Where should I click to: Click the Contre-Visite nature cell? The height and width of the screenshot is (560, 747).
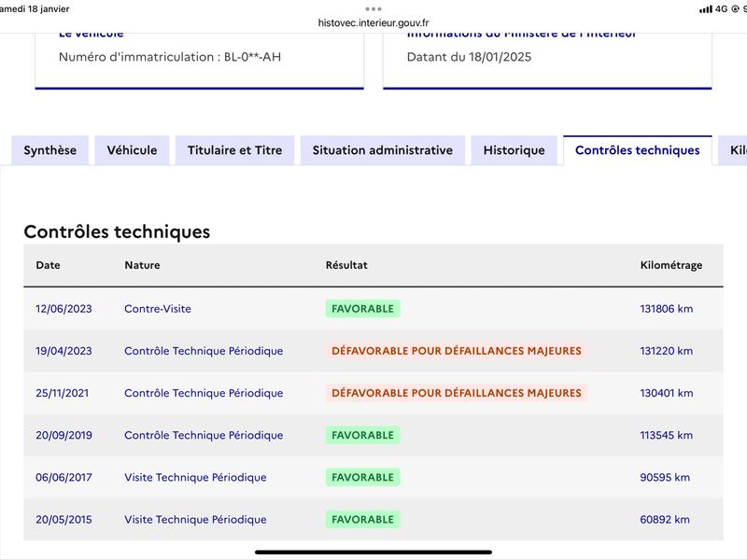click(x=158, y=309)
